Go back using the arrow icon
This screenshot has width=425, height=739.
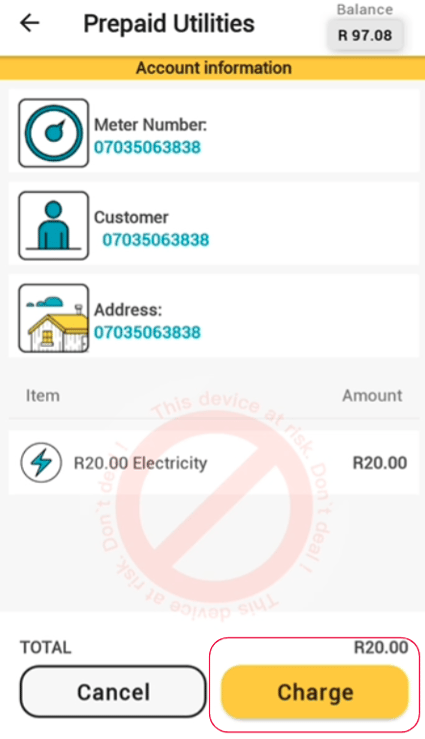[x=29, y=23]
